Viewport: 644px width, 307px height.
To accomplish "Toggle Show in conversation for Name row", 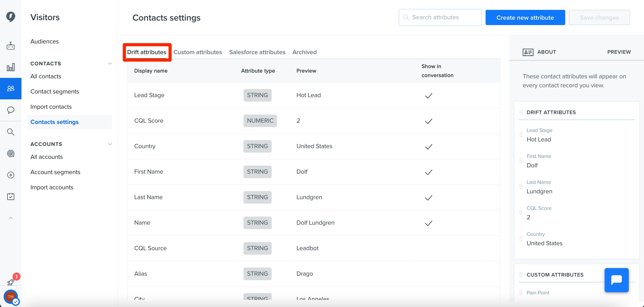I will pyautogui.click(x=429, y=223).
